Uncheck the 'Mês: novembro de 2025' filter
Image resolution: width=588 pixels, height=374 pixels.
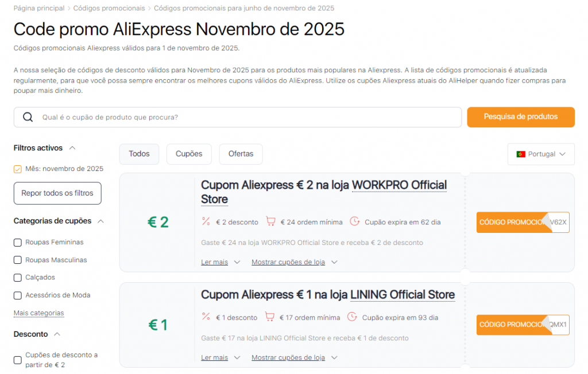point(18,169)
